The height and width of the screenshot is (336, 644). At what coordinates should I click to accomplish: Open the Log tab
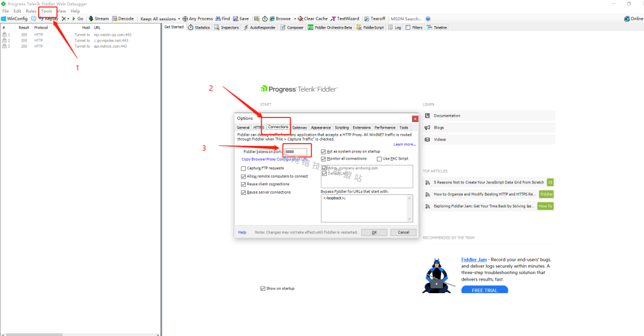pos(395,27)
